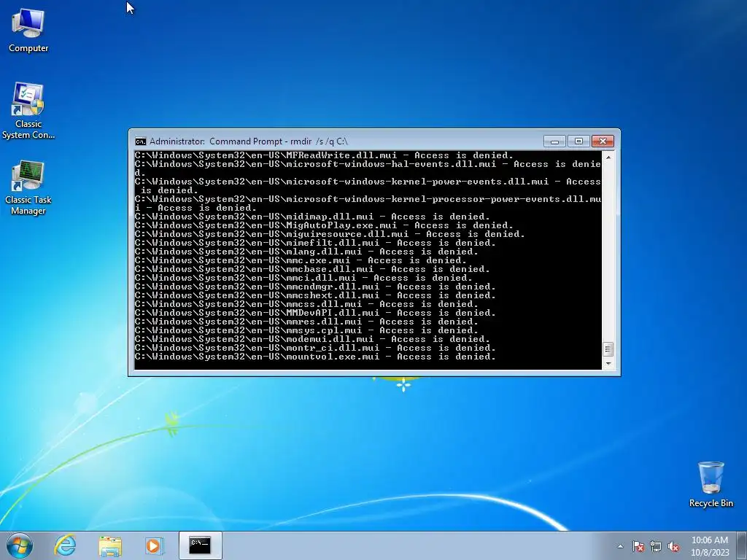Open the Command Prompt title bar system icon
The image size is (747, 560).
coord(140,141)
